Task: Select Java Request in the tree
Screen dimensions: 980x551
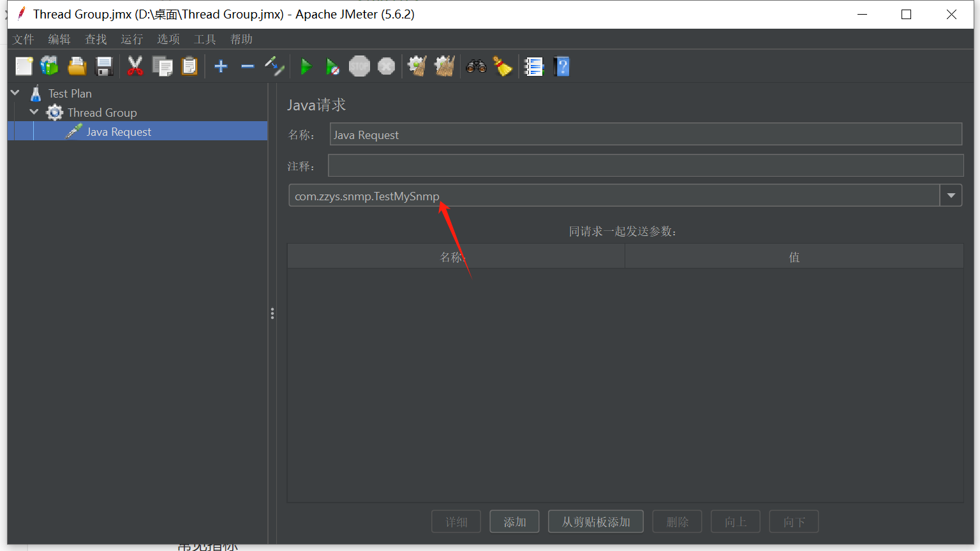Action: tap(119, 132)
